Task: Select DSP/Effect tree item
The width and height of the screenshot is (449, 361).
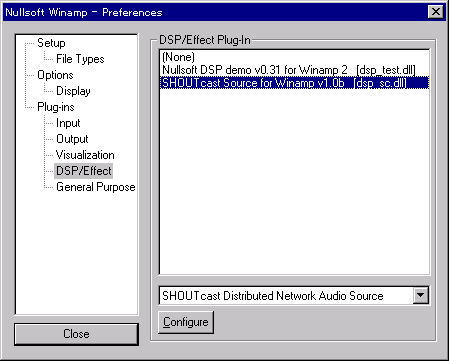Action: click(83, 171)
